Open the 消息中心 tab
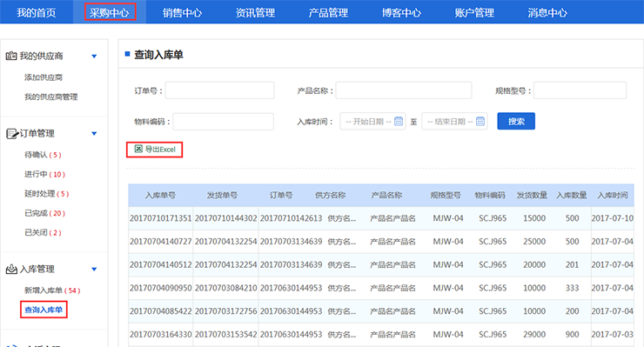The image size is (644, 347). [547, 13]
